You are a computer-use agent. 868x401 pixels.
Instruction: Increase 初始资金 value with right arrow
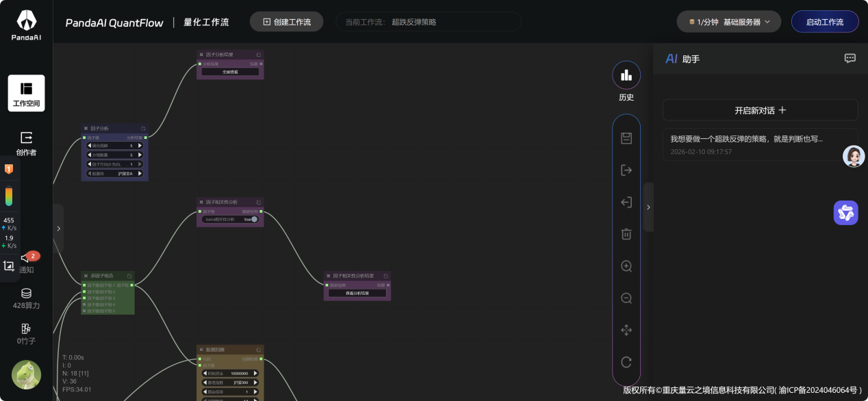point(255,373)
